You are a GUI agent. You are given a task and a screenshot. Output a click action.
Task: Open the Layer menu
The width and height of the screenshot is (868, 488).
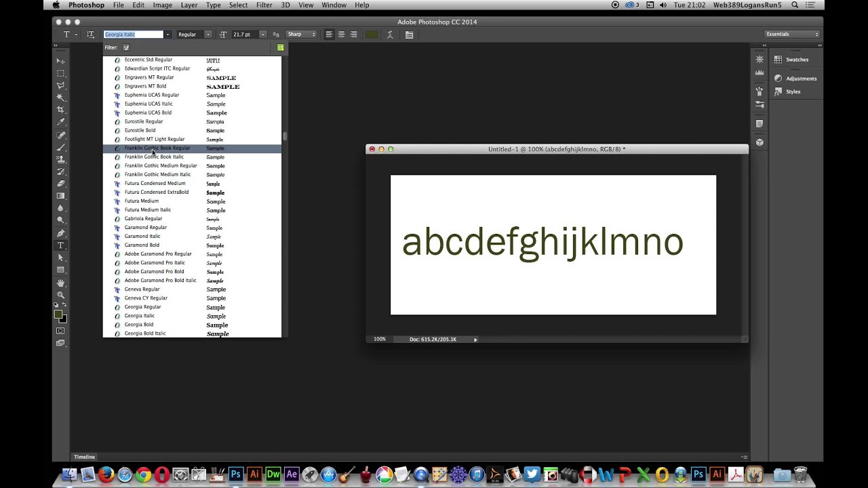(189, 5)
